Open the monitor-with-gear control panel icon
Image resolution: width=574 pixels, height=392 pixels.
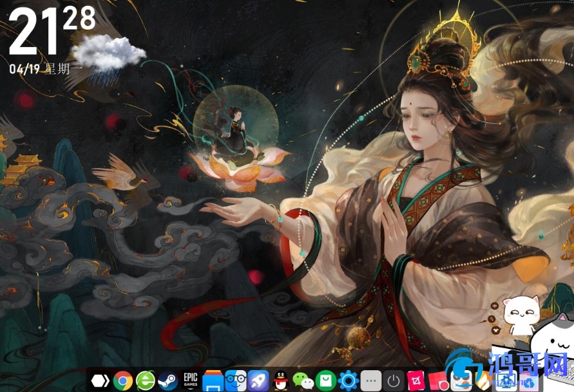(x=506, y=380)
